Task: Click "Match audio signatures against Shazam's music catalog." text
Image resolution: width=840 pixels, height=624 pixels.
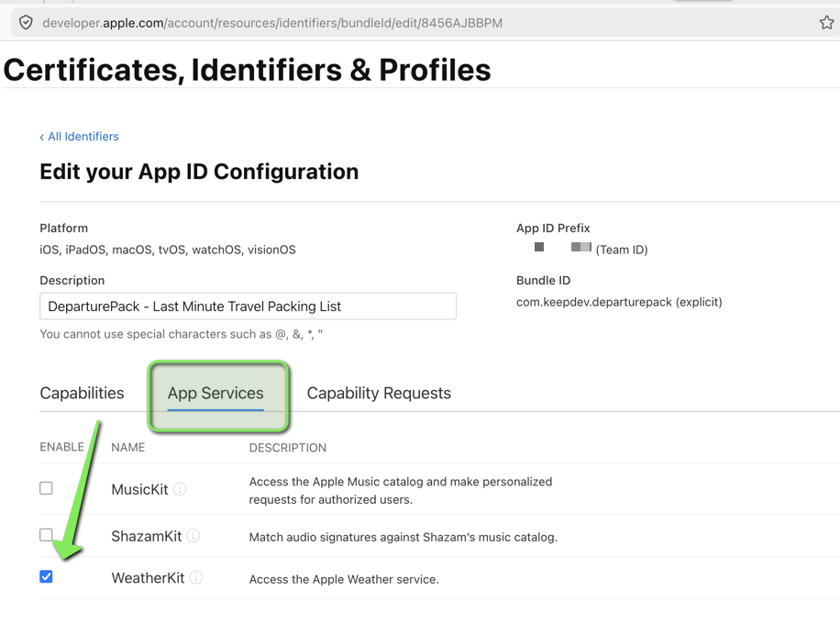Action: pos(403,537)
